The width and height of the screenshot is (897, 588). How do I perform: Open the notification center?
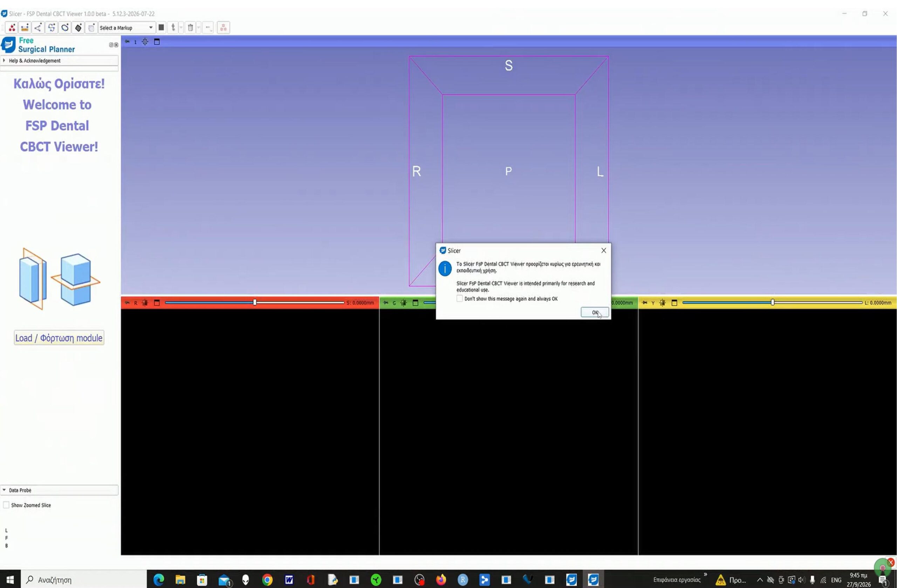point(883,580)
